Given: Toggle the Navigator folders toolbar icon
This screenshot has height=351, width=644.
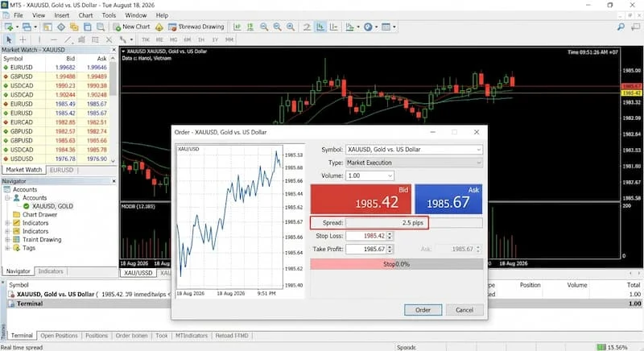Looking at the screenshot, I should tap(74, 27).
